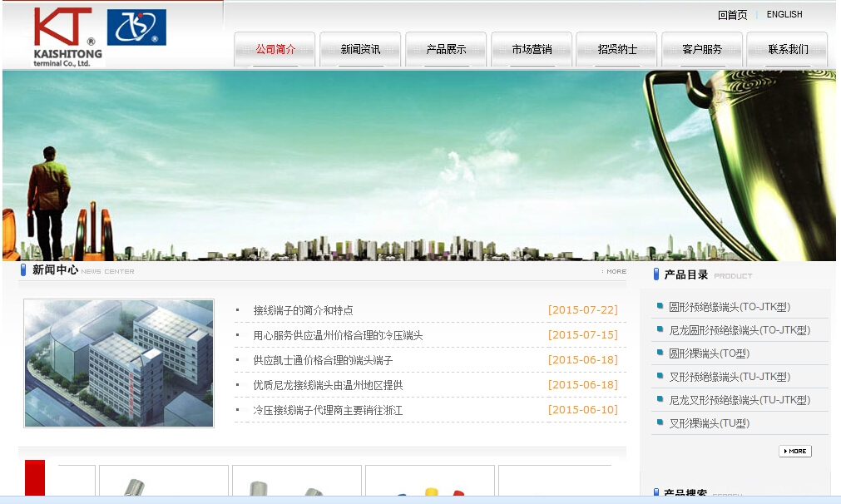Click the building photo thumbnail in news section
Viewport: 841px width, 504px height.
pyautogui.click(x=117, y=363)
